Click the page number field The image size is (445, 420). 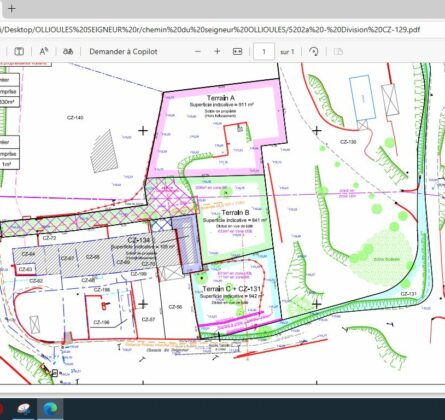click(264, 52)
